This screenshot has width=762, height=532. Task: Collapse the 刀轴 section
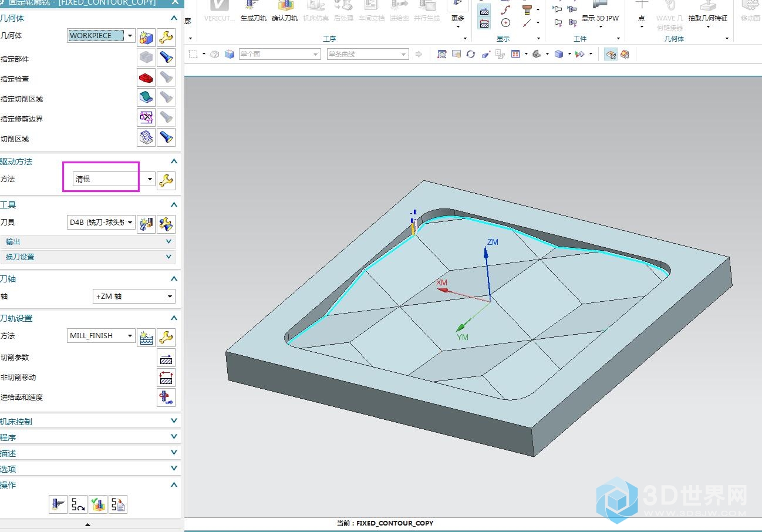click(x=174, y=279)
